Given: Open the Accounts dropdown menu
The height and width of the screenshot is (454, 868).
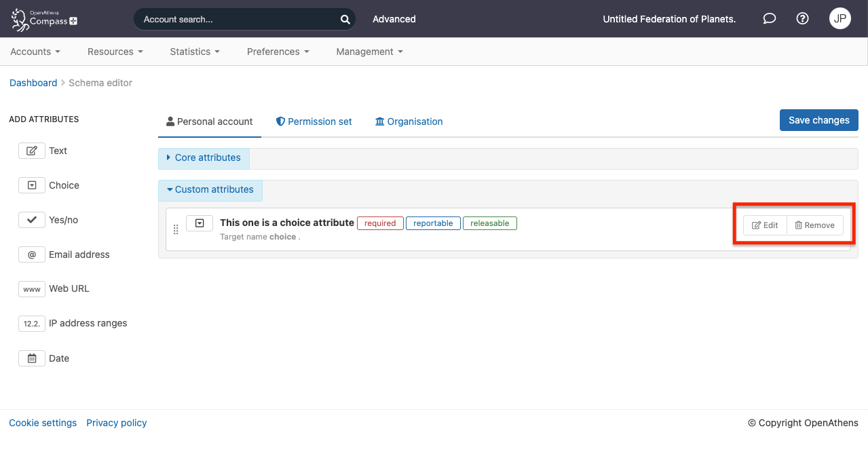Looking at the screenshot, I should (x=35, y=52).
